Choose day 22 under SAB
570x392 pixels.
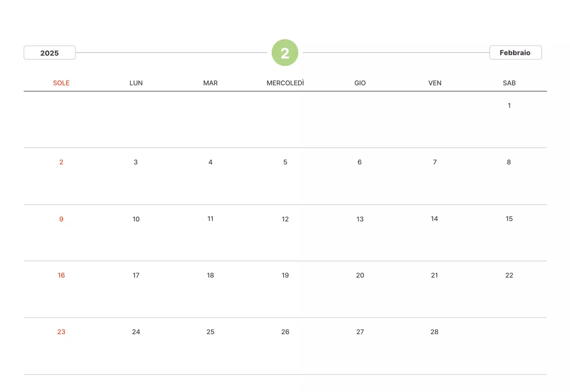tap(509, 275)
